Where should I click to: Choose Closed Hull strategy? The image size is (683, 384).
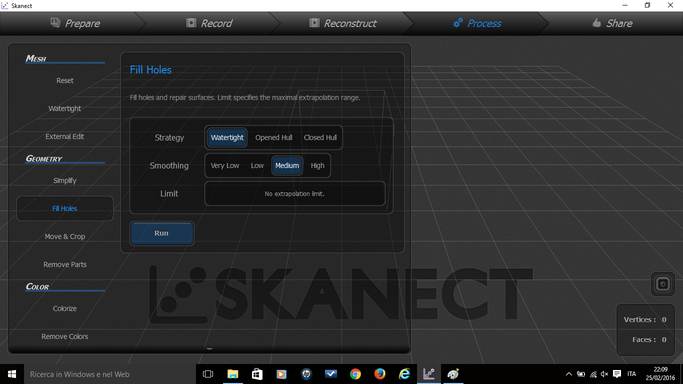(x=320, y=138)
